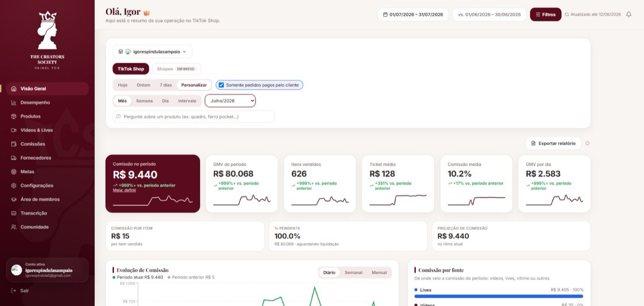Click chat bubble icon in product question field

pos(119,117)
